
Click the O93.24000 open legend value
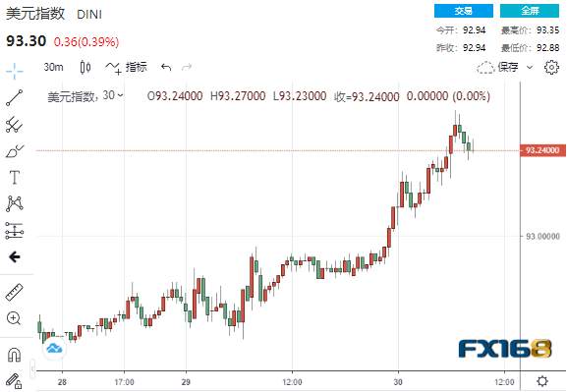175,96
